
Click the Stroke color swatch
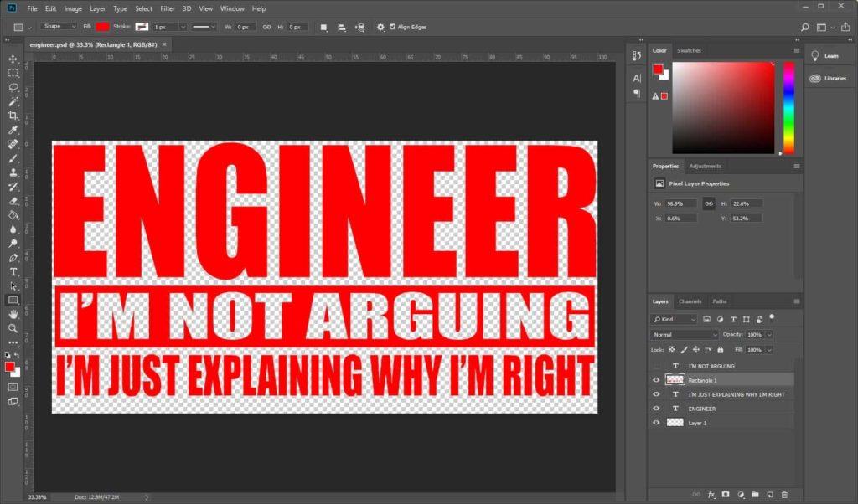click(142, 27)
